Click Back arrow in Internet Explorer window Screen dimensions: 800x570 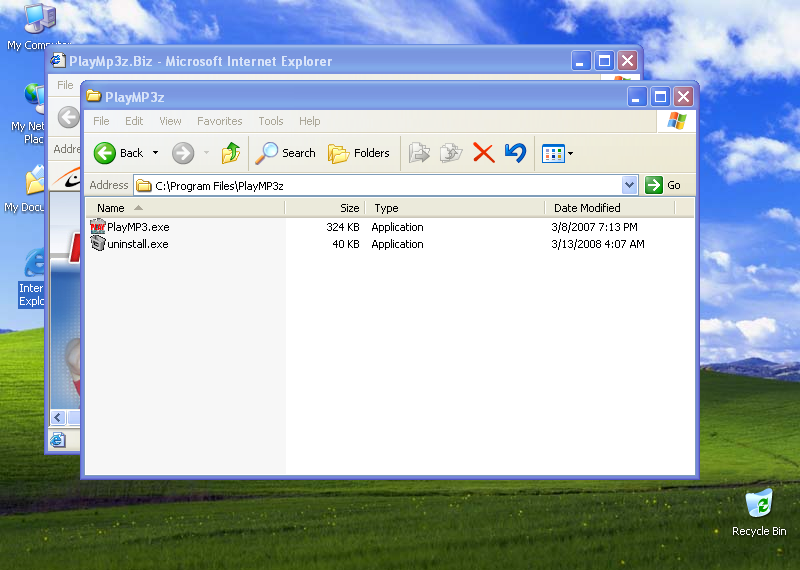(68, 117)
